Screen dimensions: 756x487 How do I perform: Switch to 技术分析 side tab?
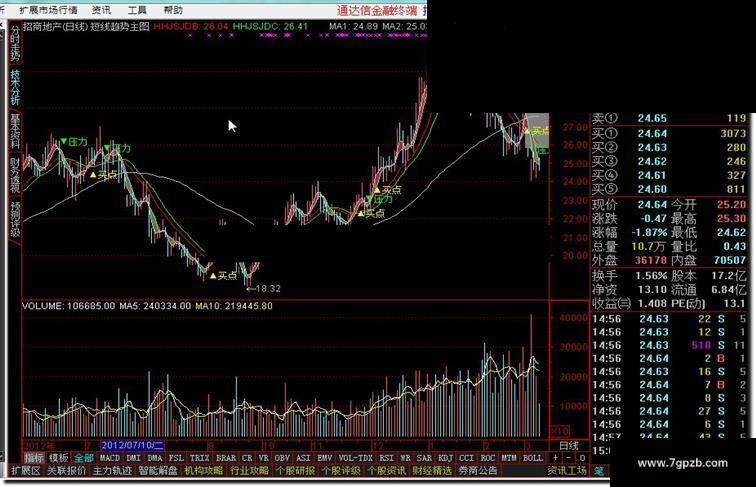click(x=15, y=87)
